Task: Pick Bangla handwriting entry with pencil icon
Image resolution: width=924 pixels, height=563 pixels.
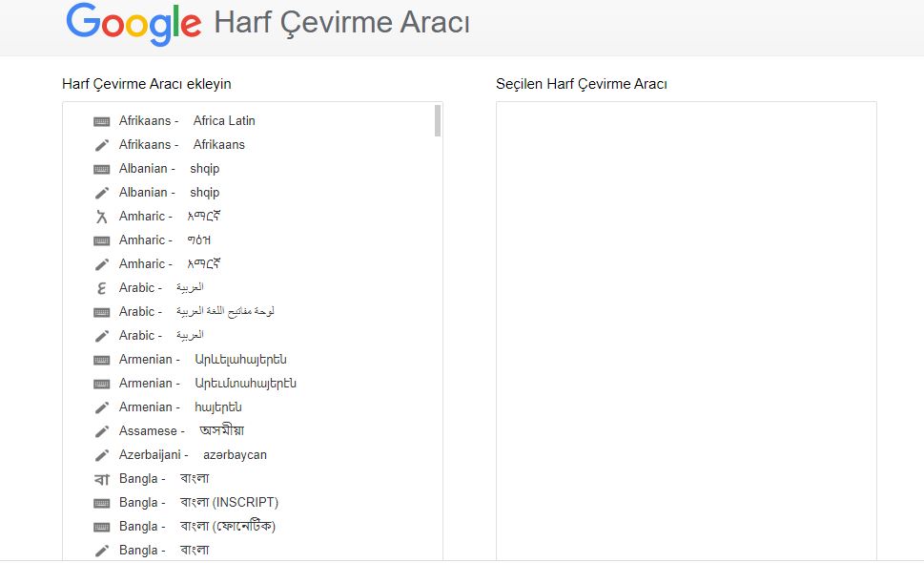Action: click(x=164, y=550)
